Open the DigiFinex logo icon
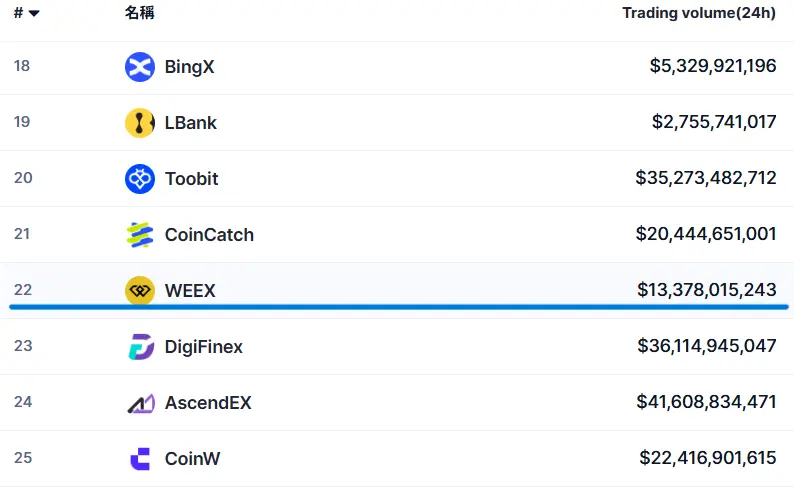794x490 pixels. point(141,347)
